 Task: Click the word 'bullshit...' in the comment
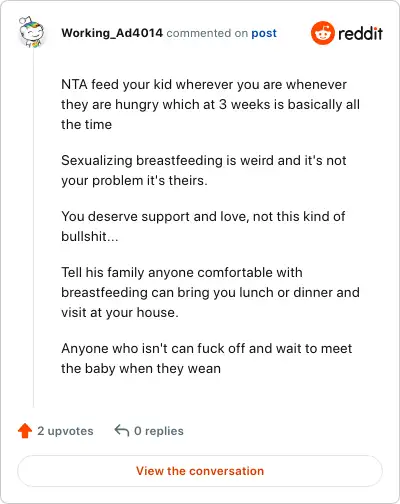coord(90,236)
